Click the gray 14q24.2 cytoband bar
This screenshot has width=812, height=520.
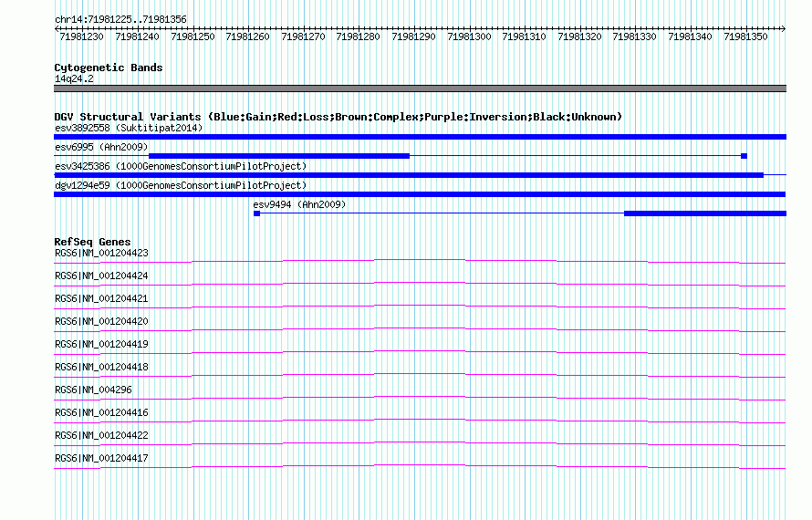(x=420, y=88)
